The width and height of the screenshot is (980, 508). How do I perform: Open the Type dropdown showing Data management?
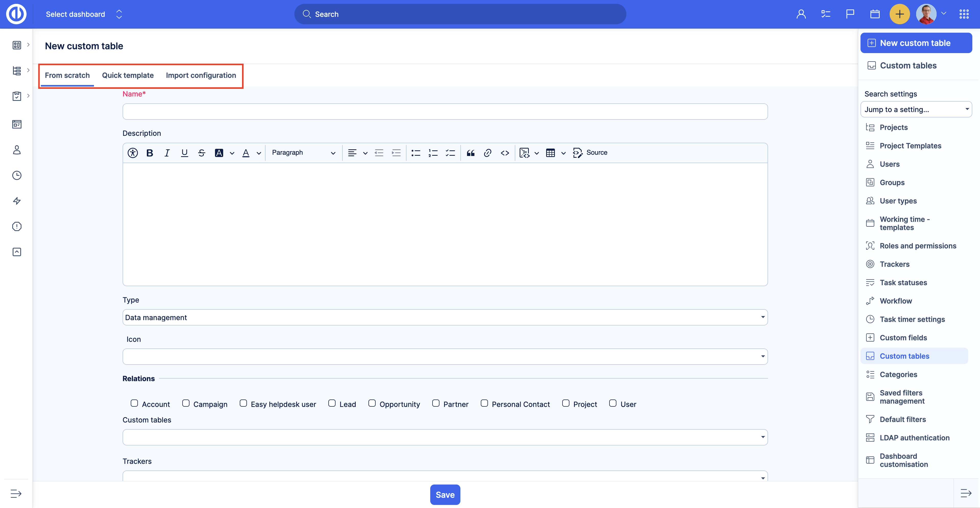[445, 318]
